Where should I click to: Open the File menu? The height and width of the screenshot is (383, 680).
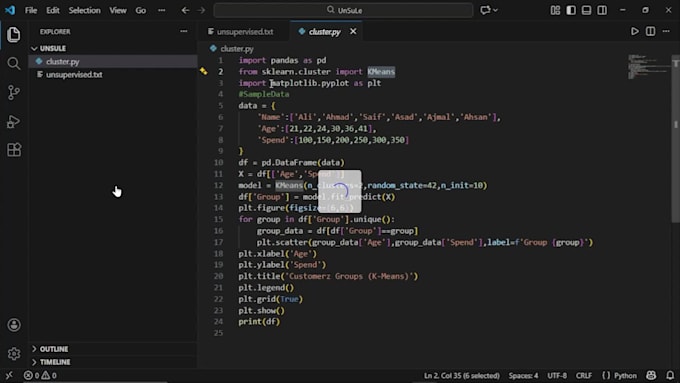[x=31, y=10]
